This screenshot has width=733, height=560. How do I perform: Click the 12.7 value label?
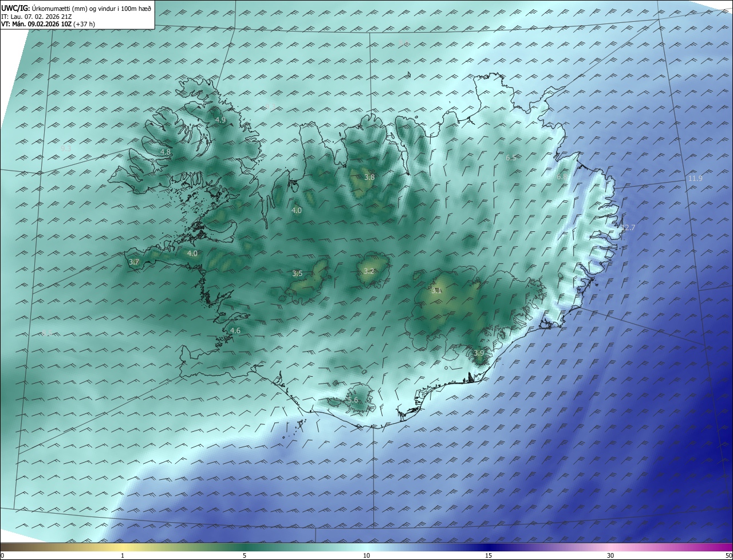(x=628, y=227)
